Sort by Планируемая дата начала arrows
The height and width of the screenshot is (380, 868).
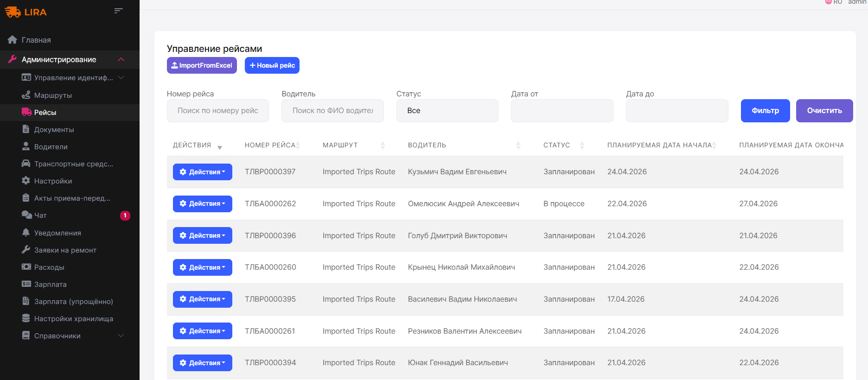[x=715, y=146]
